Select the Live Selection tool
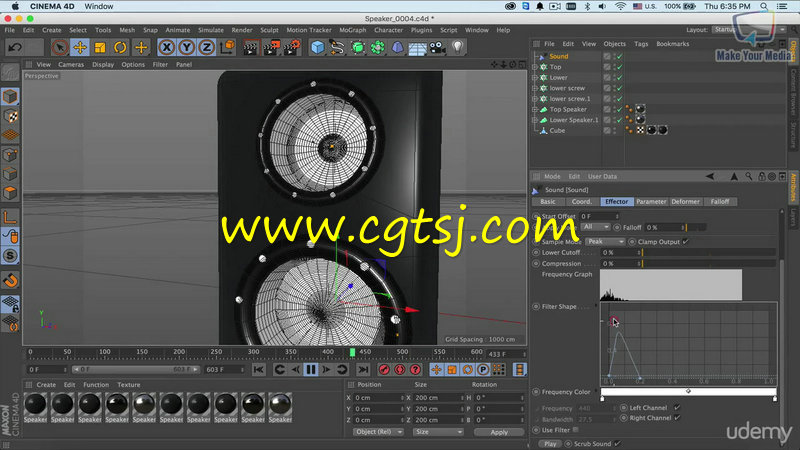The height and width of the screenshot is (450, 800). click(x=60, y=47)
